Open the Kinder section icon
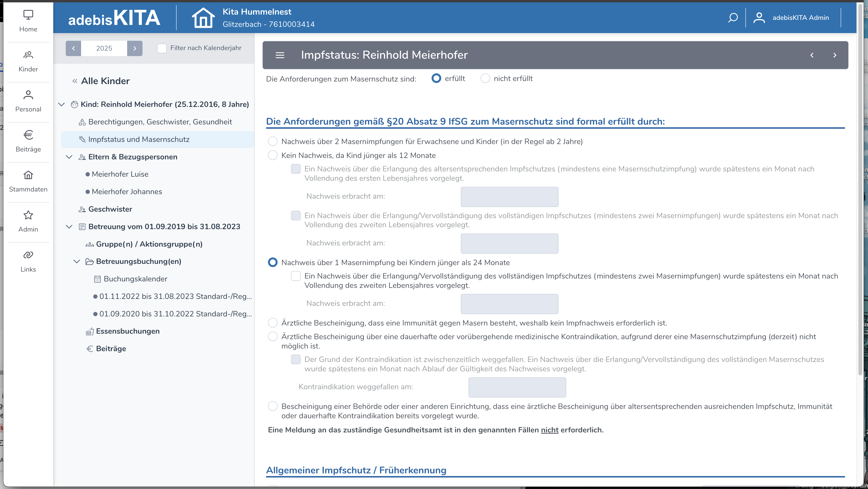Image resolution: width=868 pixels, height=489 pixels. (x=28, y=55)
